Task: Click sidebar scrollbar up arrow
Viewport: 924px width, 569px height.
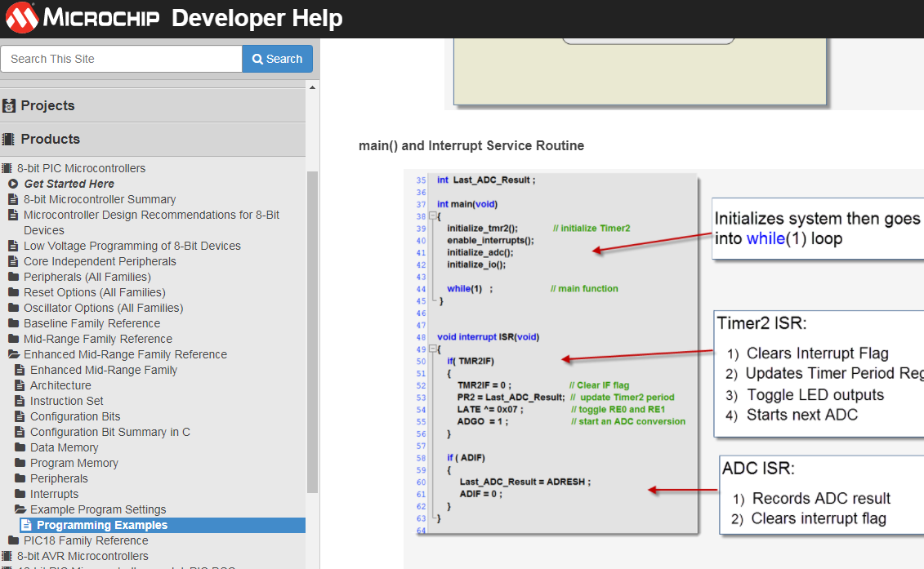Action: pyautogui.click(x=312, y=87)
